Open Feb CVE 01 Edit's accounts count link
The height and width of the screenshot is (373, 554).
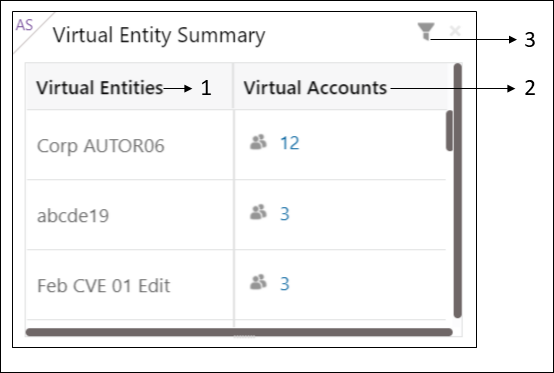(285, 284)
